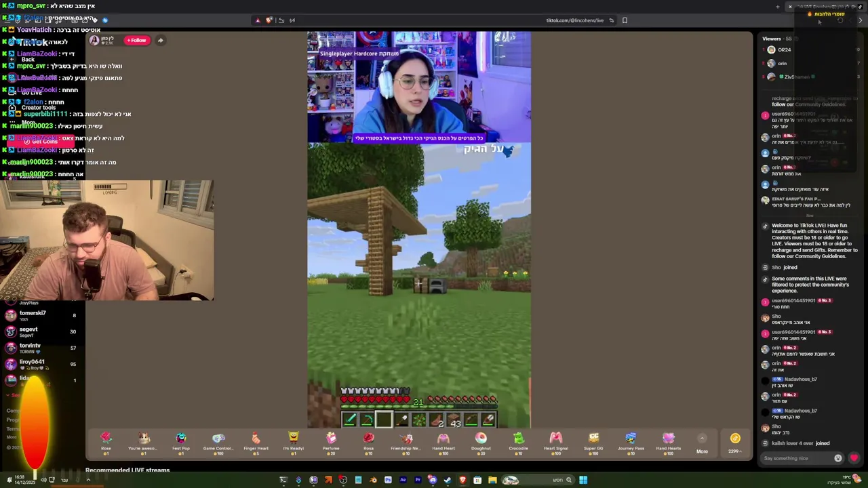
Task: Open Discord from the taskbar
Action: [433, 480]
